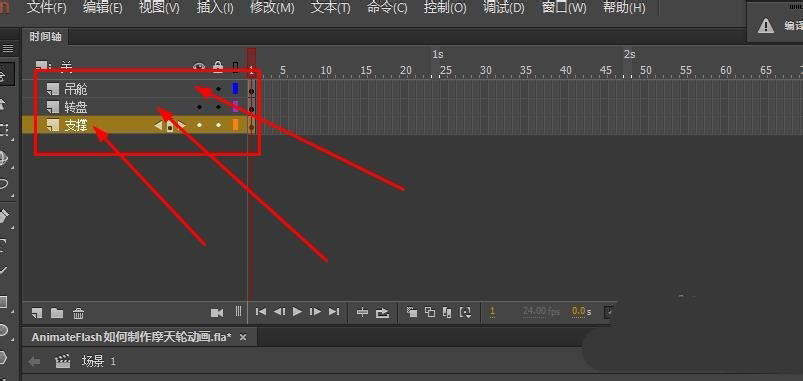Add a camera layer
The height and width of the screenshot is (381, 803).
[x=217, y=312]
